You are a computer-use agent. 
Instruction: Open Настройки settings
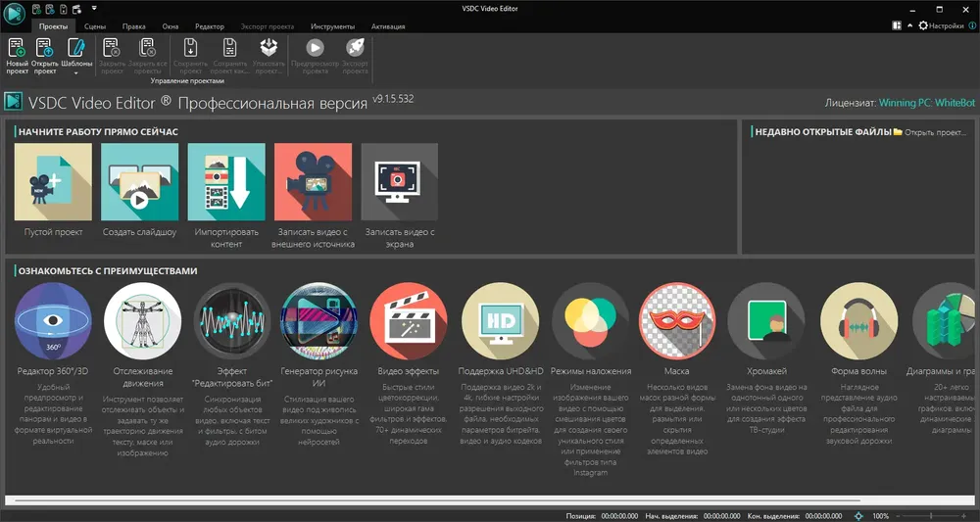click(941, 25)
